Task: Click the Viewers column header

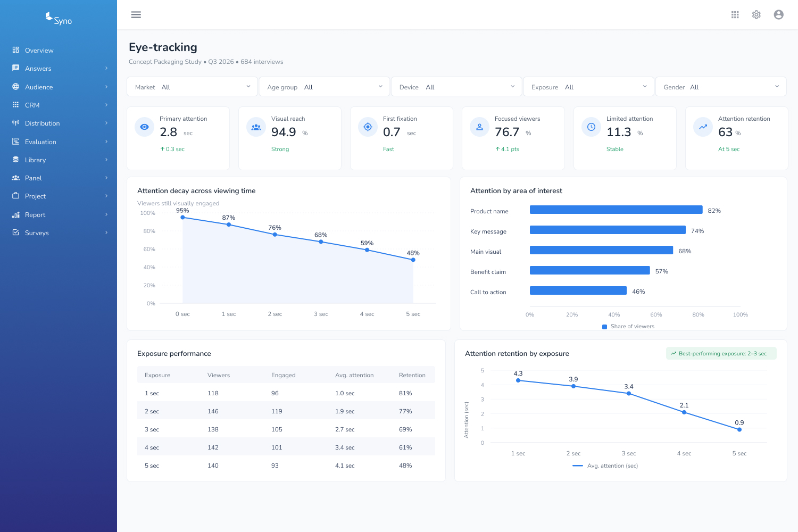Action: point(219,375)
